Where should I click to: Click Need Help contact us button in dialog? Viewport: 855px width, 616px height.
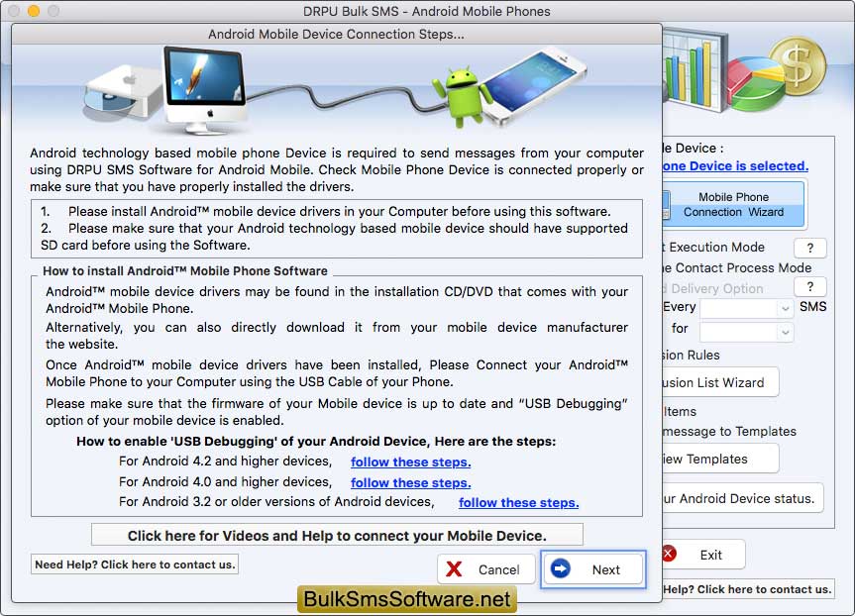pos(135,565)
